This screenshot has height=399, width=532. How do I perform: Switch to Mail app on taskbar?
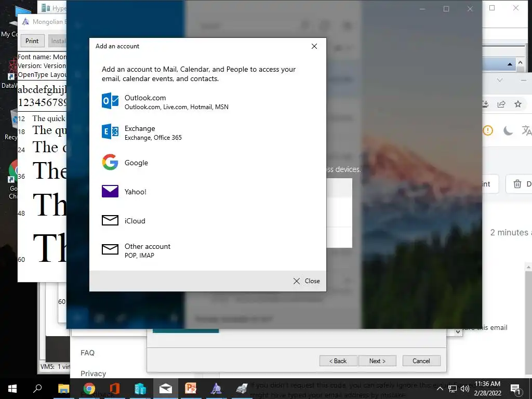166,389
